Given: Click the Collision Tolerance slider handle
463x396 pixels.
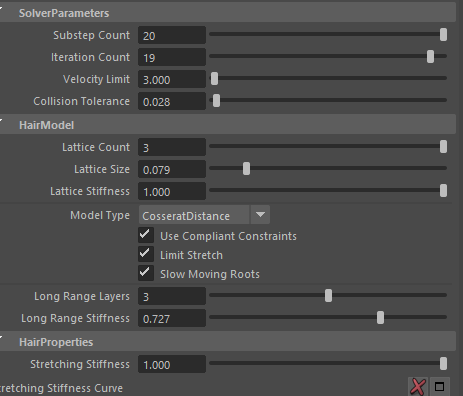Looking at the screenshot, I should [216, 101].
